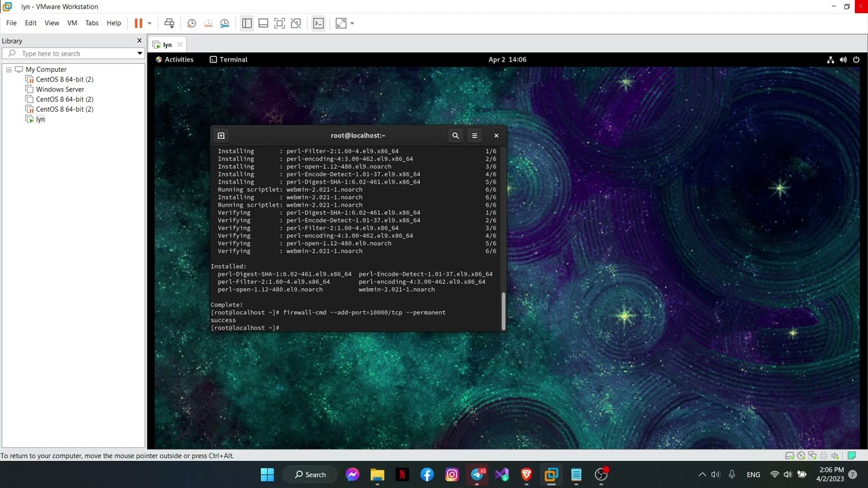Toggle Unity mode toolbar icon
Image resolution: width=868 pixels, height=488 pixels.
(296, 23)
